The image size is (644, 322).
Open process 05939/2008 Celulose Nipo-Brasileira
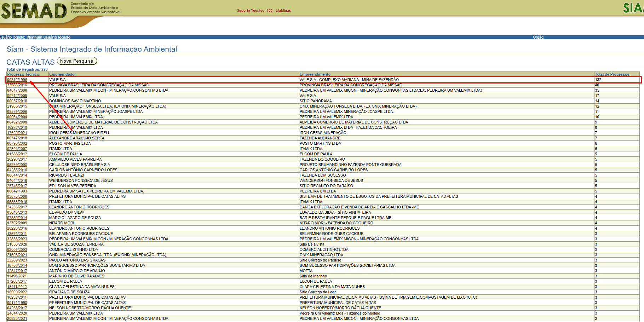[x=17, y=165]
